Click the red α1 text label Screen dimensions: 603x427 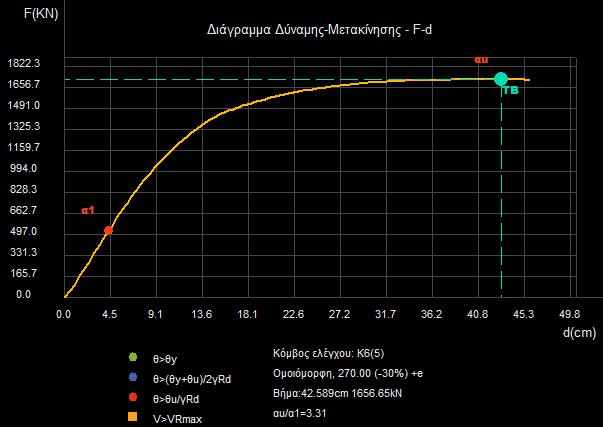(88, 210)
